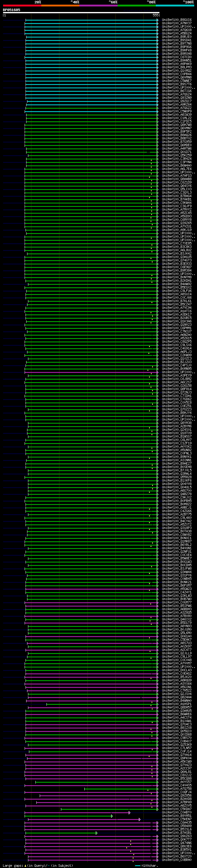Click the BP051605 query name label
Viewport: 197px width, 868px height.
(11, 10)
